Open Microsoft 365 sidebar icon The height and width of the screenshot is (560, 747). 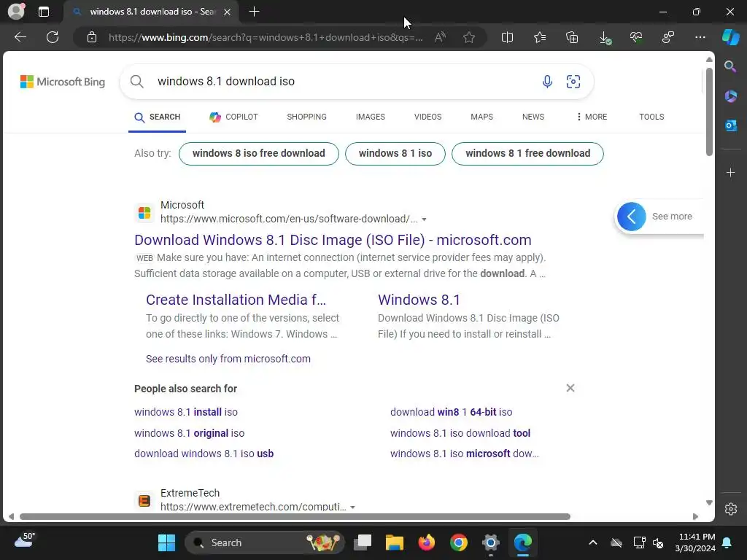(730, 96)
